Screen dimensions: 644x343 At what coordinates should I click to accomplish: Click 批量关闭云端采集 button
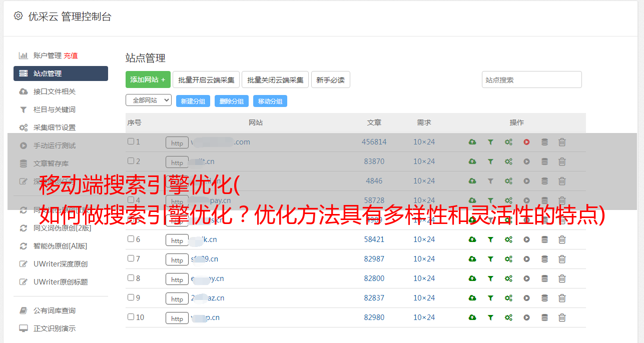coord(275,79)
